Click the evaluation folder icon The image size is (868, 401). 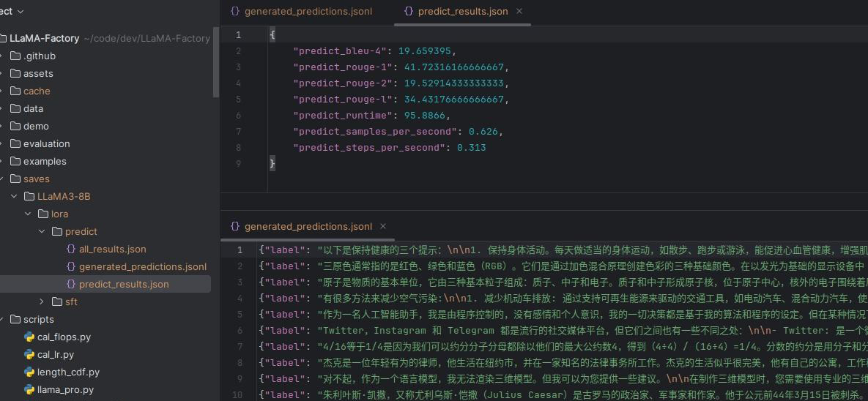(x=15, y=144)
